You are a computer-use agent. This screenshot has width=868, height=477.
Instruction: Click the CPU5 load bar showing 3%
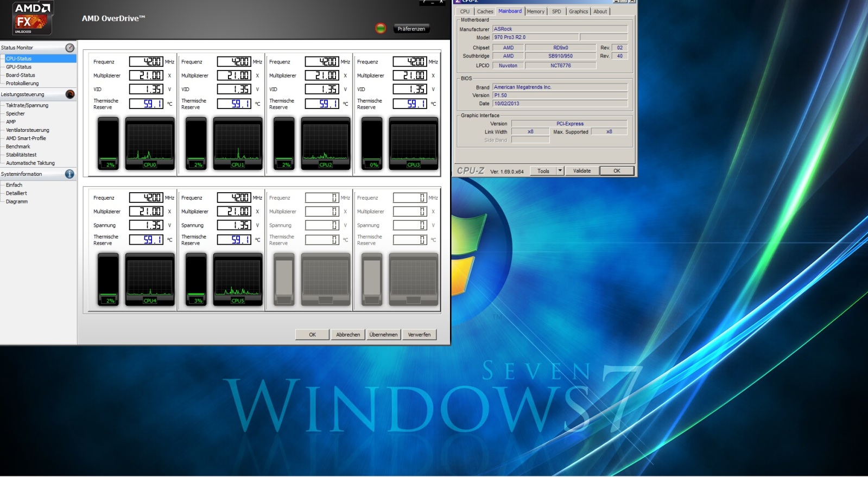click(196, 279)
